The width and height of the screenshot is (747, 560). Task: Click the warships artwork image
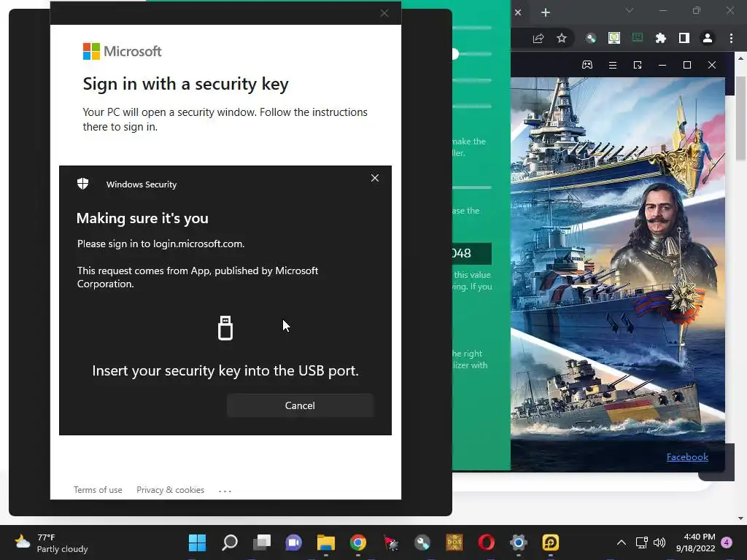point(618,274)
